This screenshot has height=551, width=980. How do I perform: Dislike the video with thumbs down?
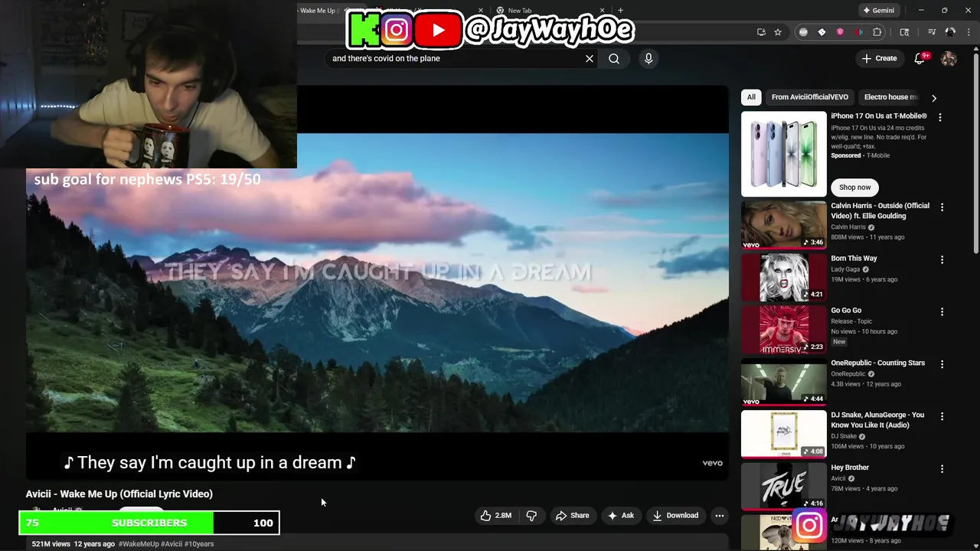(x=531, y=516)
